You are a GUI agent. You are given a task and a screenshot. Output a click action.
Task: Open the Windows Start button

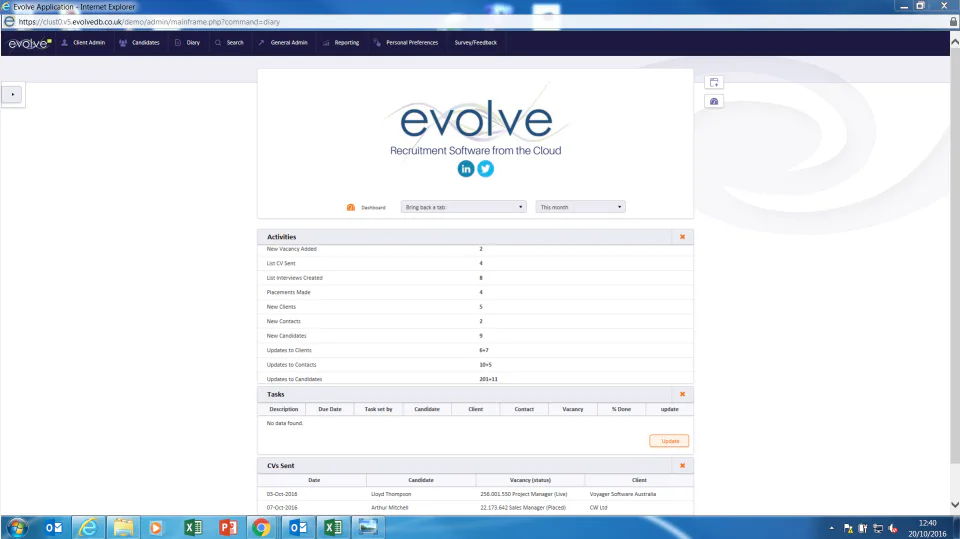pyautogui.click(x=17, y=527)
